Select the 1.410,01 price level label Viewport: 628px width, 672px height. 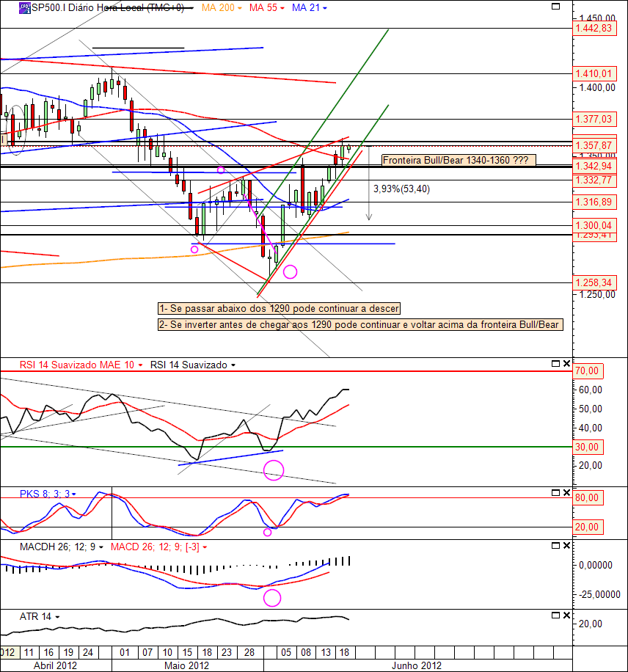pos(594,73)
